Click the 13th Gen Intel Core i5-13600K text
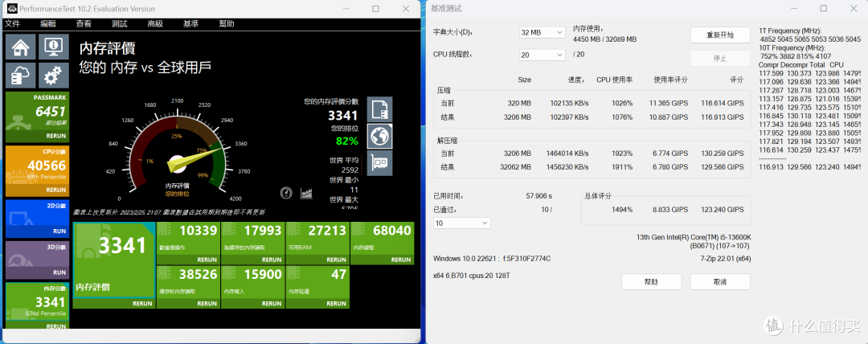This screenshot has width=868, height=344. (x=694, y=237)
